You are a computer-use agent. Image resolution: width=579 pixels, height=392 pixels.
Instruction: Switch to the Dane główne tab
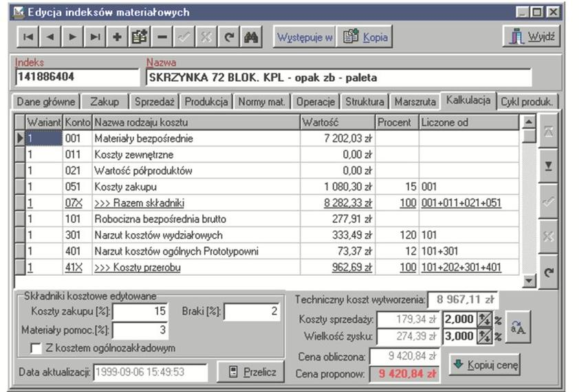tap(47, 102)
